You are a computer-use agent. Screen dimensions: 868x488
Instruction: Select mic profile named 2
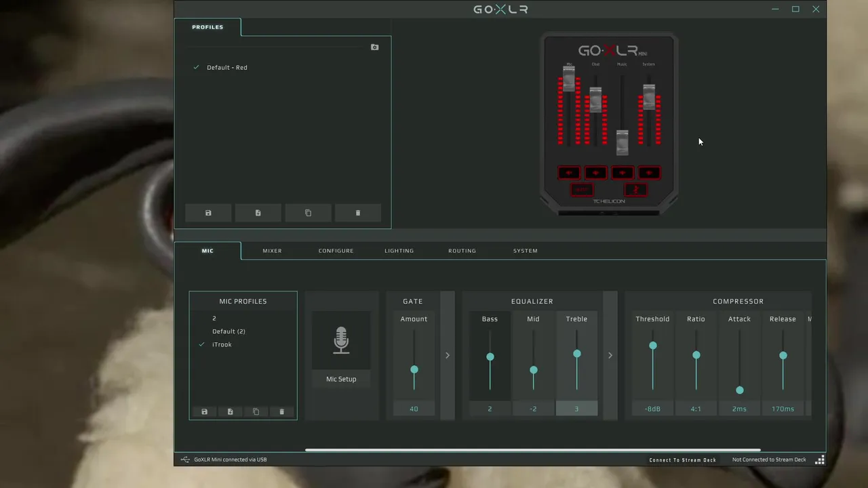(x=214, y=319)
